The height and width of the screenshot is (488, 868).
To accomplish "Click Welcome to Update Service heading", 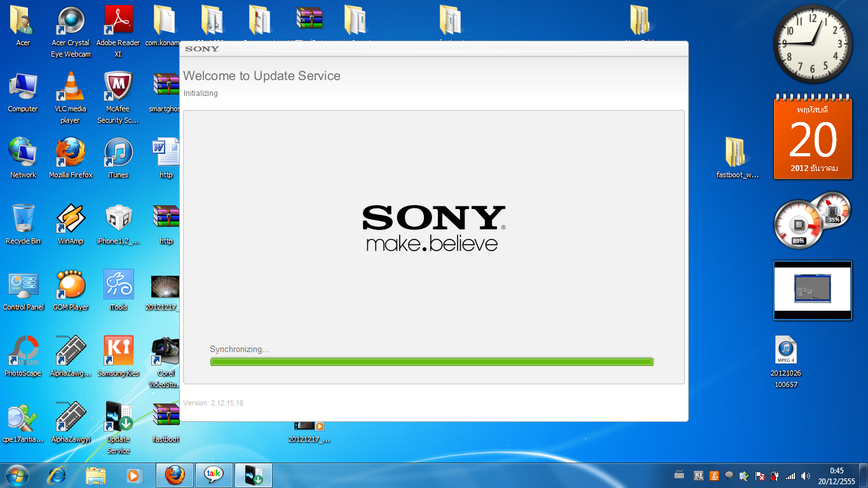I will 262,76.
